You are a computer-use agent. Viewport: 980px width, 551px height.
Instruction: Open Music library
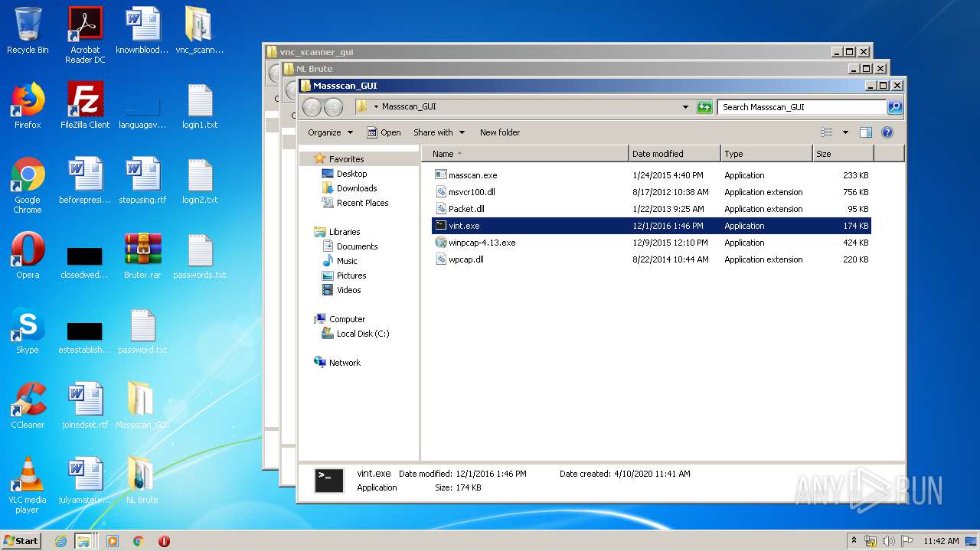340,261
